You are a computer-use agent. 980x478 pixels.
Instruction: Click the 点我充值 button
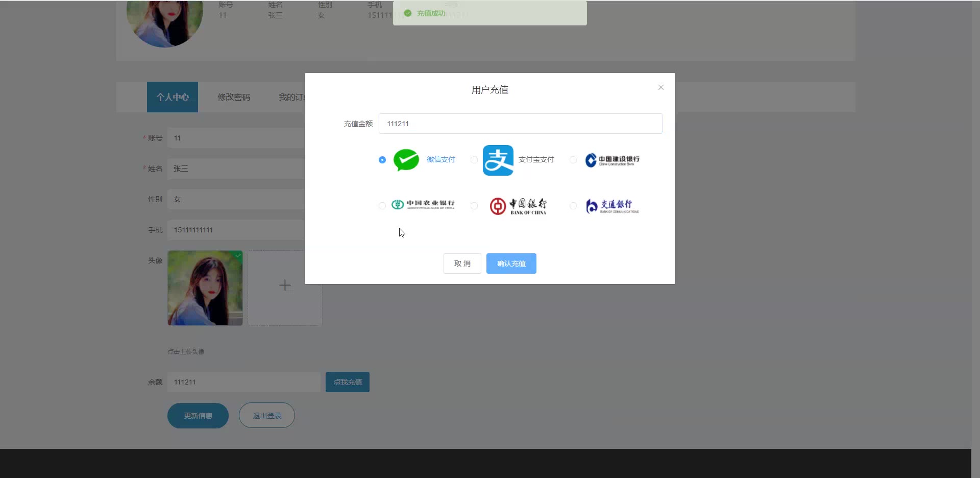(x=348, y=382)
